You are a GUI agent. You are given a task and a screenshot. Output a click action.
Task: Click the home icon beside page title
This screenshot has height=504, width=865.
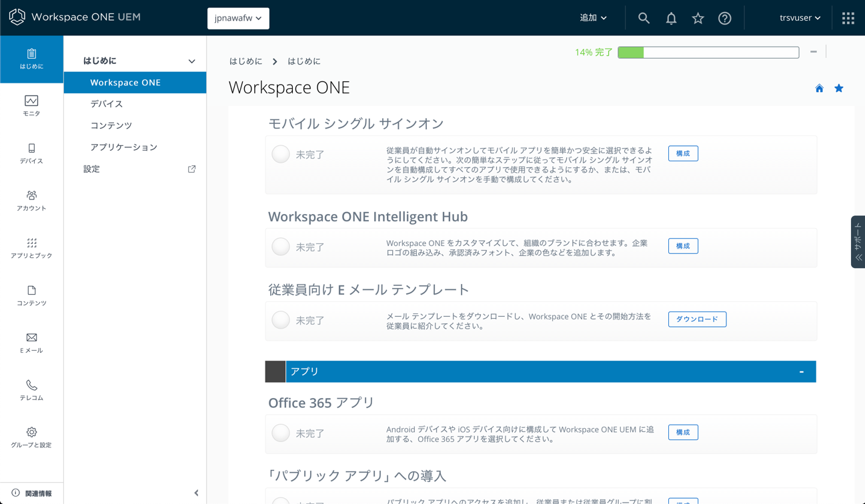[x=819, y=88]
